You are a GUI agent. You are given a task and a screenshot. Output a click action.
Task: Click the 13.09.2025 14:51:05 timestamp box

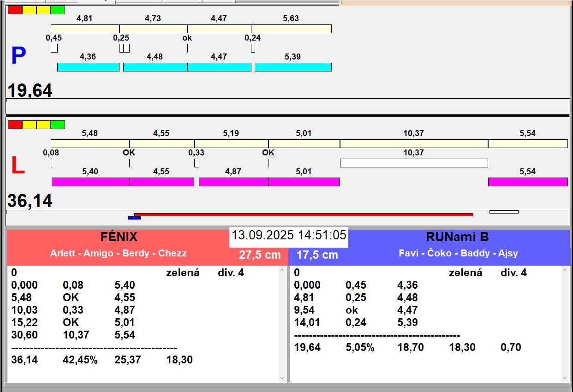[x=289, y=235]
